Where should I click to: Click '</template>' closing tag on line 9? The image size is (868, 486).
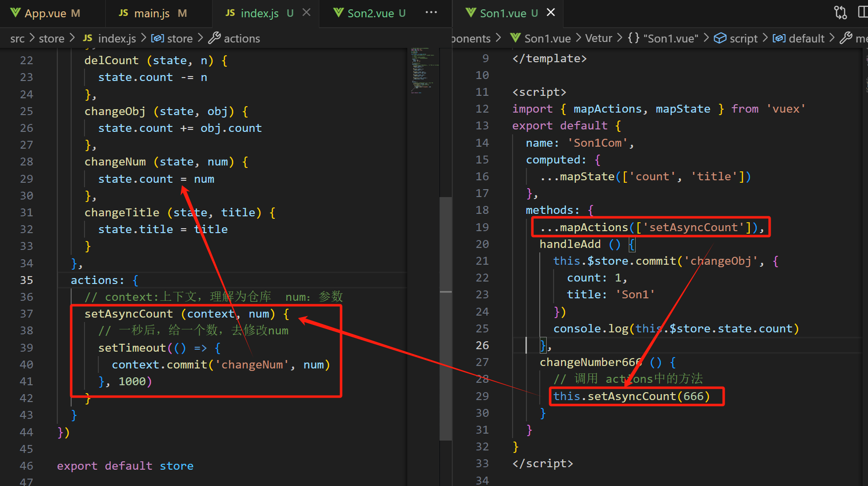549,58
